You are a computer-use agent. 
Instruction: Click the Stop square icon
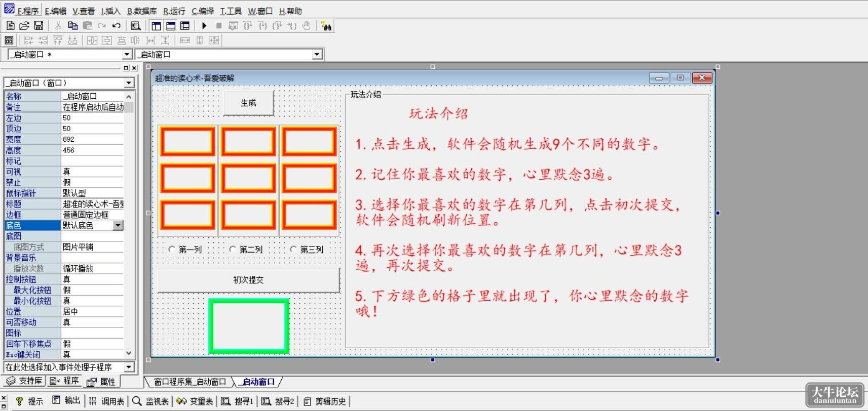click(219, 25)
